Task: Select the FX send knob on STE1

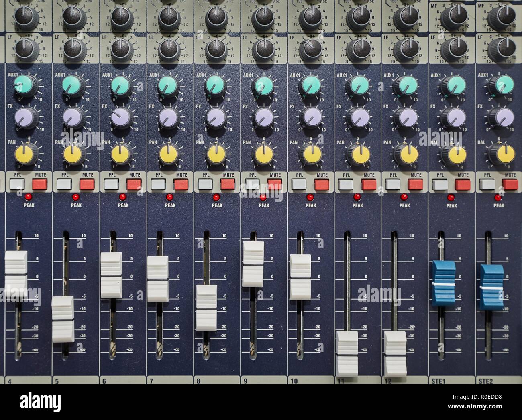Action: 454,118
